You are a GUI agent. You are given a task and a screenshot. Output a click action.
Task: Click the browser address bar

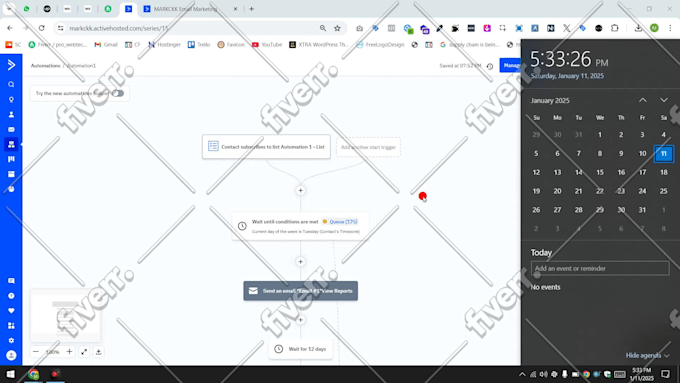[191, 28]
